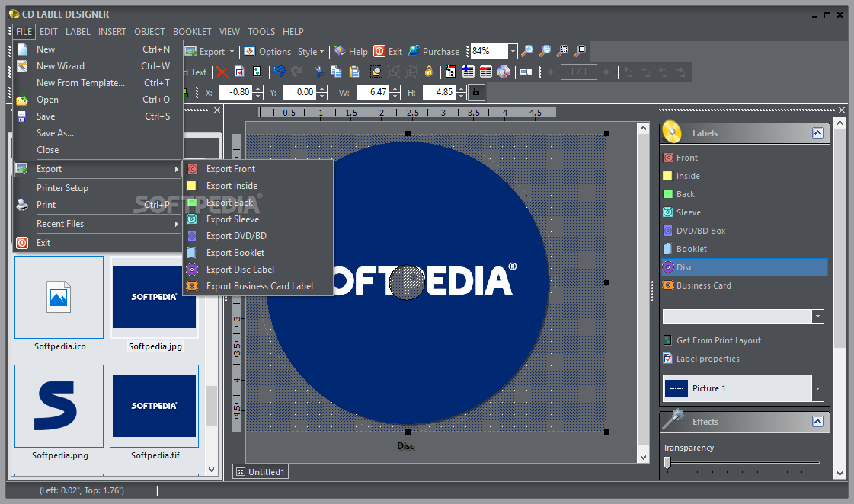Click the red X delete icon

(x=222, y=72)
